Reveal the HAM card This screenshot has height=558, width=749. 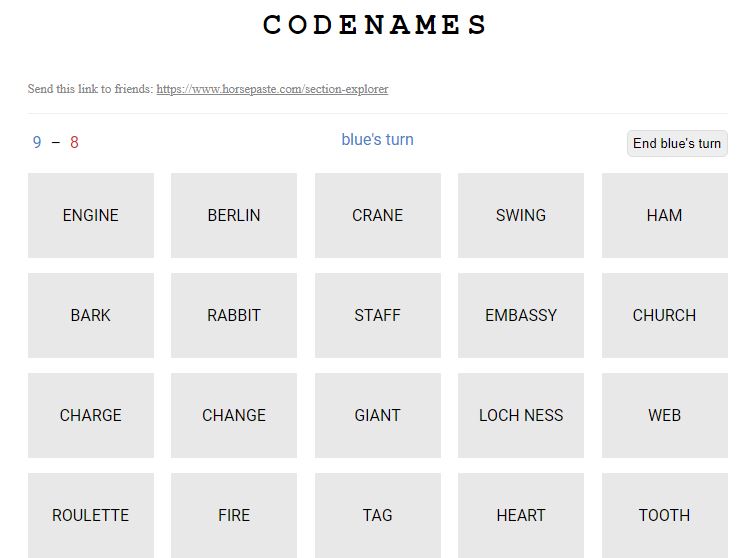(x=664, y=215)
